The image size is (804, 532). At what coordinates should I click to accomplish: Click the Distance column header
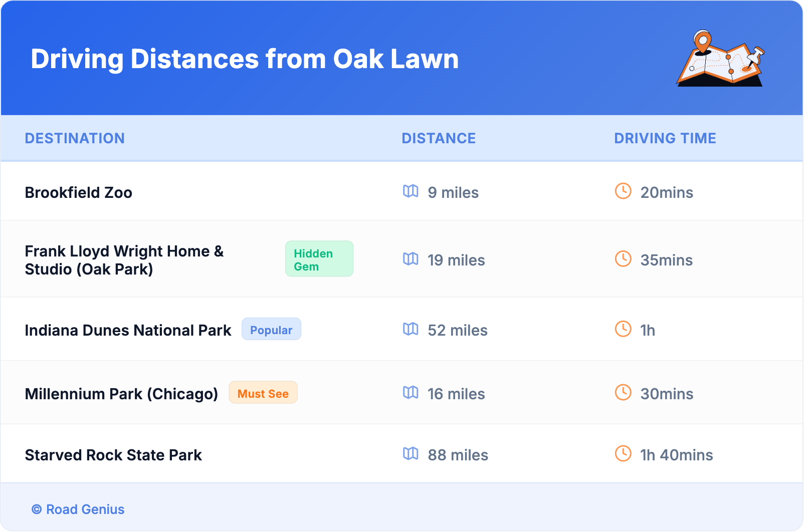[x=439, y=138]
